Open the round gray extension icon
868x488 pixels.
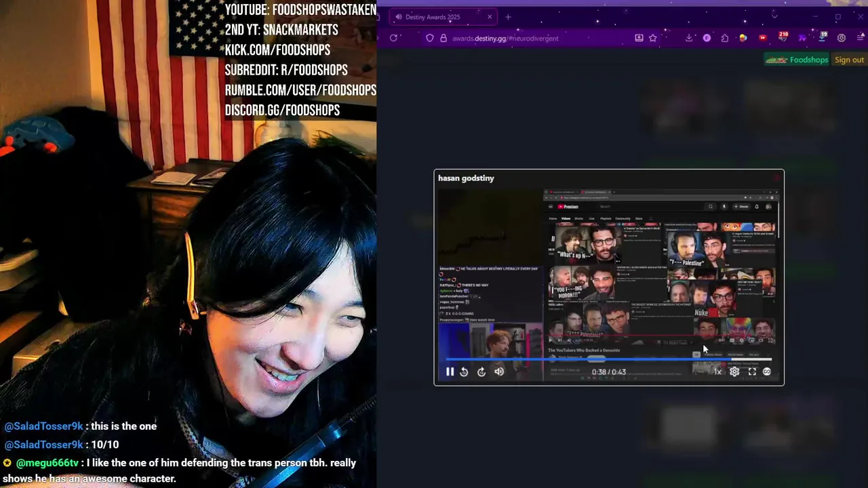click(842, 38)
